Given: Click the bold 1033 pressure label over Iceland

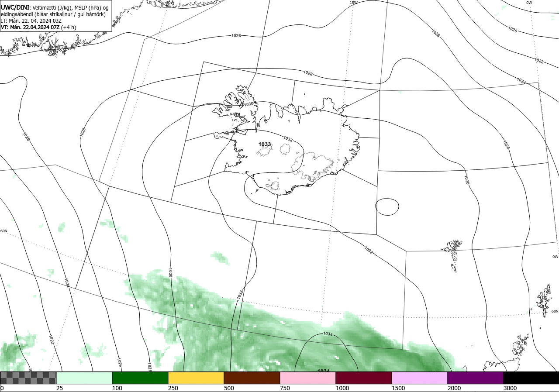Looking at the screenshot, I should pyautogui.click(x=265, y=144).
